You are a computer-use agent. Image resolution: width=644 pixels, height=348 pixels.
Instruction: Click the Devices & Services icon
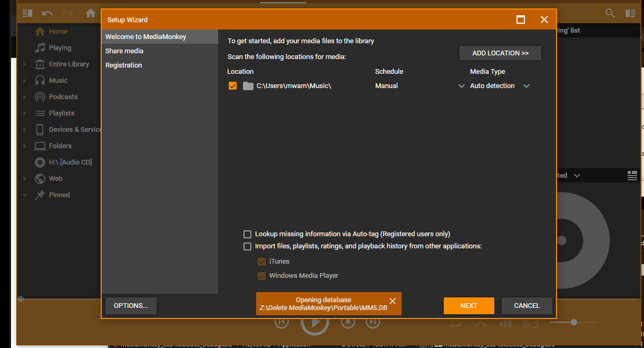pyautogui.click(x=40, y=130)
